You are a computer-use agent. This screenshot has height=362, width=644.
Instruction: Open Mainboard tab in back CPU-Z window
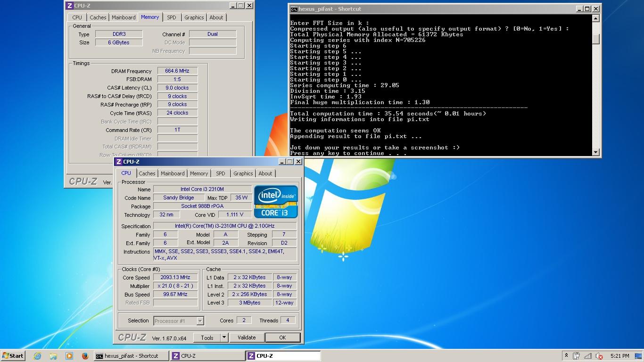pos(124,17)
